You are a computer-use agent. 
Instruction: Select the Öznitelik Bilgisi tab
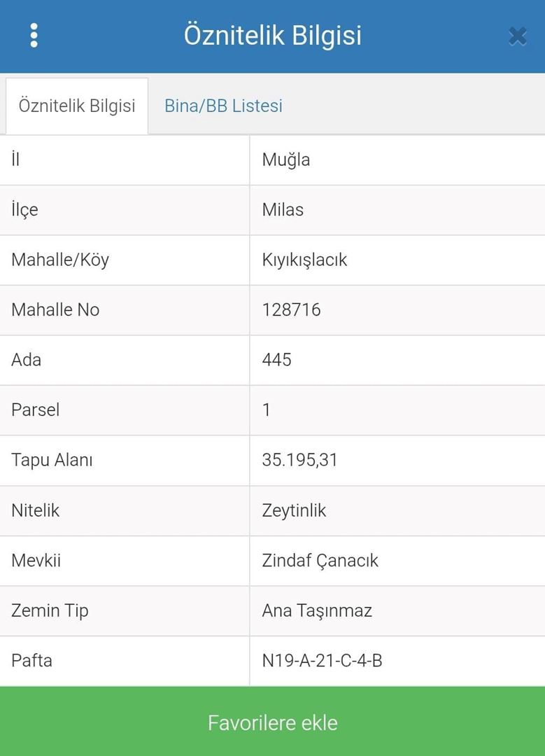pyautogui.click(x=77, y=106)
